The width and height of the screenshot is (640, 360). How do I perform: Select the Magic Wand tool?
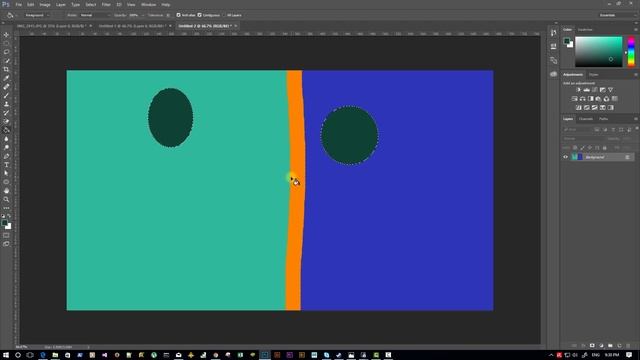click(6, 60)
